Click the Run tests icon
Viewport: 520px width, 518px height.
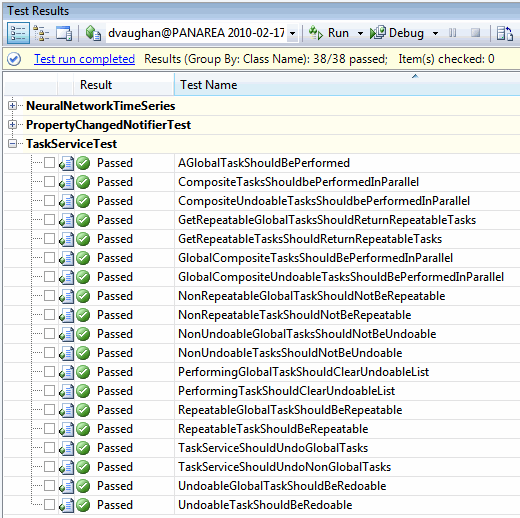316,33
